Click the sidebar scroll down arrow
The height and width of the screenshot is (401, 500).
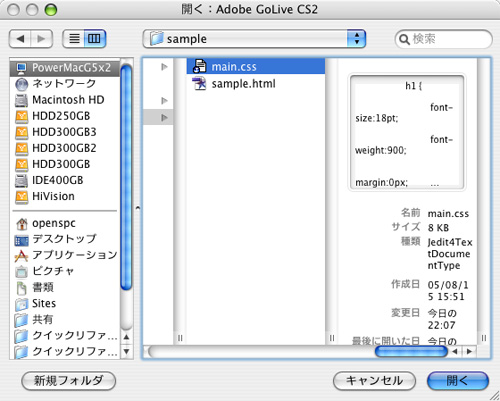[x=126, y=351]
